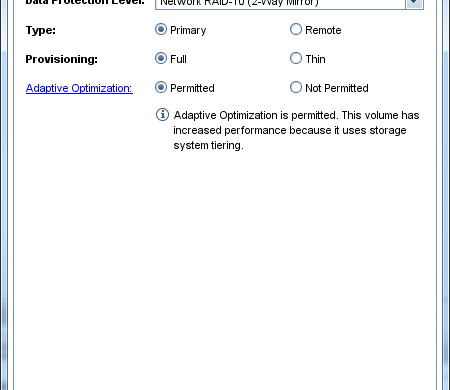Click the Data Protection Level label
450x390 pixels.
(85, 3)
